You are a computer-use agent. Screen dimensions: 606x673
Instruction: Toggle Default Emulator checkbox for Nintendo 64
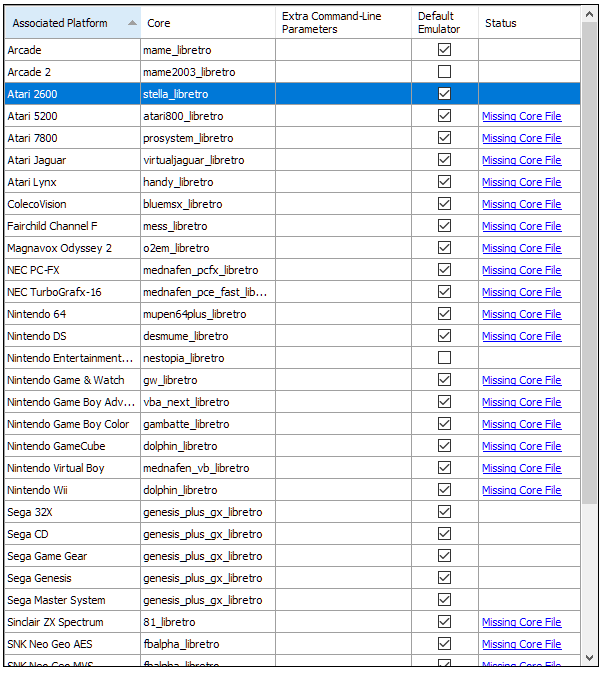[x=444, y=314]
